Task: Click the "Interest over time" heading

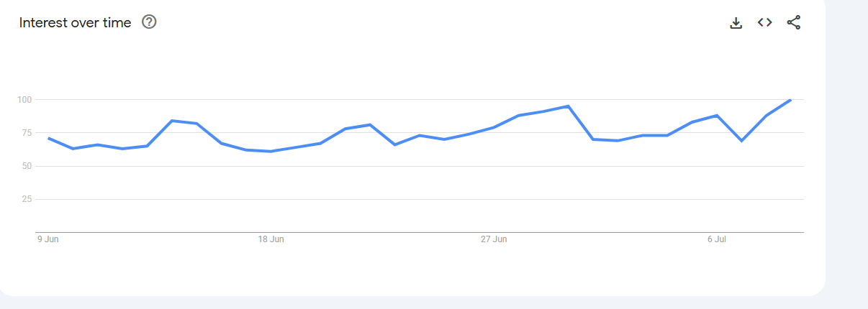Action: coord(75,23)
